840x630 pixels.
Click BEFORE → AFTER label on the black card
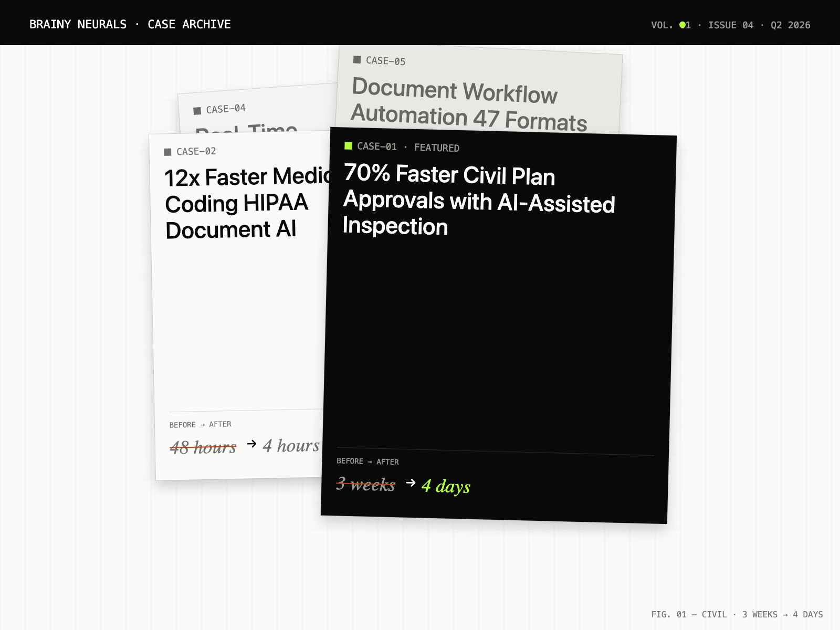[367, 461]
